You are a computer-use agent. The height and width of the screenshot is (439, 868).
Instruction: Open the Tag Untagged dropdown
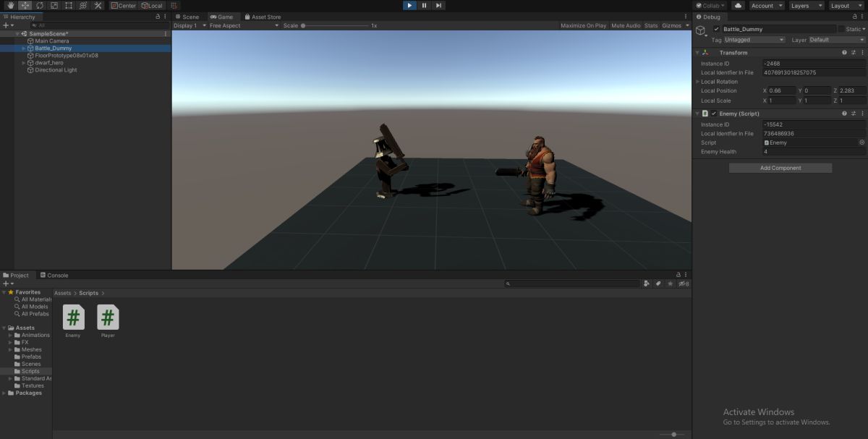pos(754,40)
